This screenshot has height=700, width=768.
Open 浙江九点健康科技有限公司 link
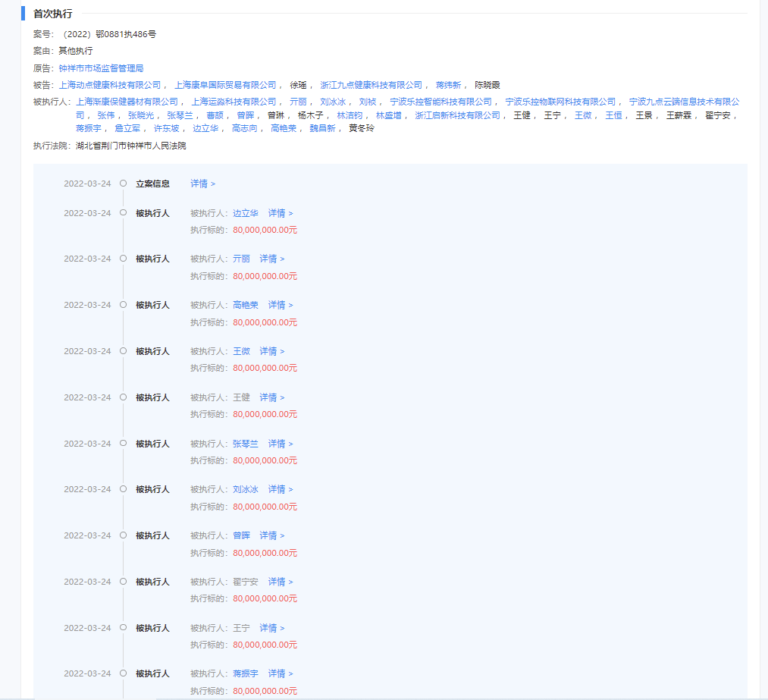[371, 85]
